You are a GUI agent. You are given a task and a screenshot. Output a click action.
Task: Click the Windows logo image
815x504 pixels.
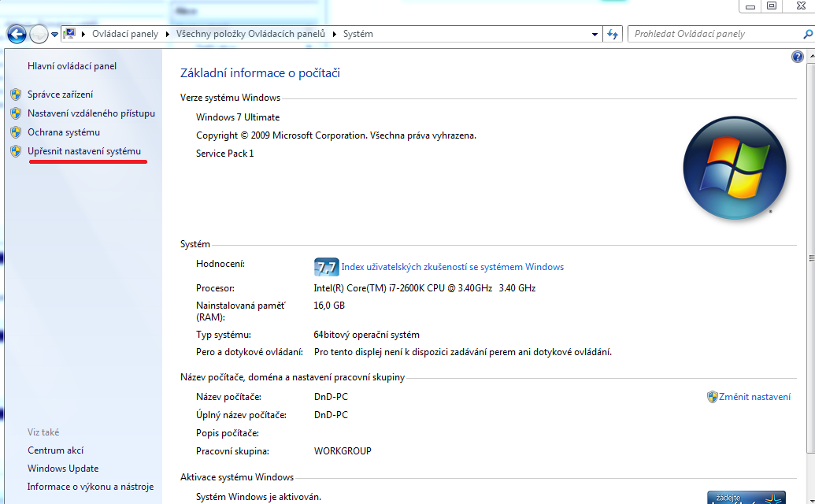[735, 168]
